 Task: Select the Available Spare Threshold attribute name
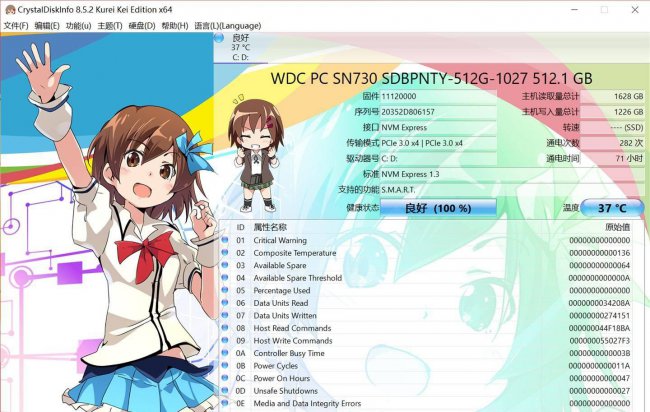tap(298, 278)
